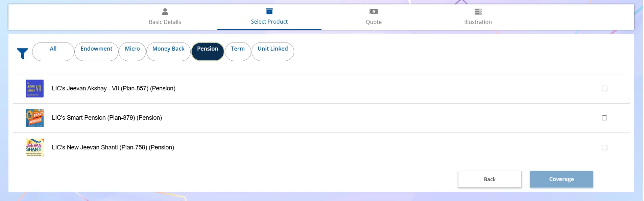Open the Jeevan Akshay VII plan thumbnail
The image size is (644, 201).
[34, 88]
